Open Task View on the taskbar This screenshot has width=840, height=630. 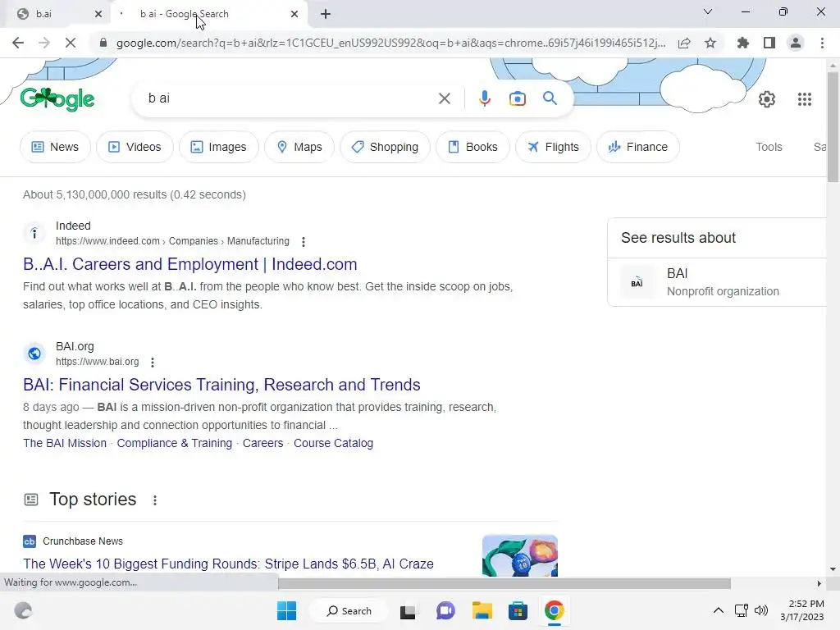coord(409,610)
